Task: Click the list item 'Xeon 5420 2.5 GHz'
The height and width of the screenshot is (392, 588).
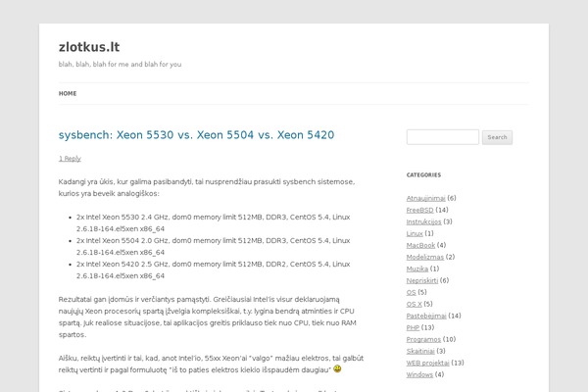Action: 213,270
